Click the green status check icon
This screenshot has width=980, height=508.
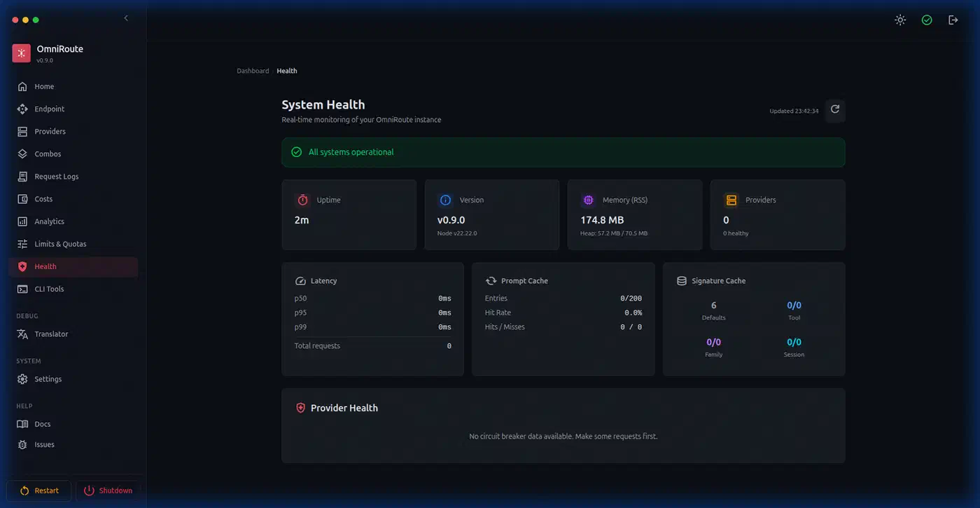point(927,20)
